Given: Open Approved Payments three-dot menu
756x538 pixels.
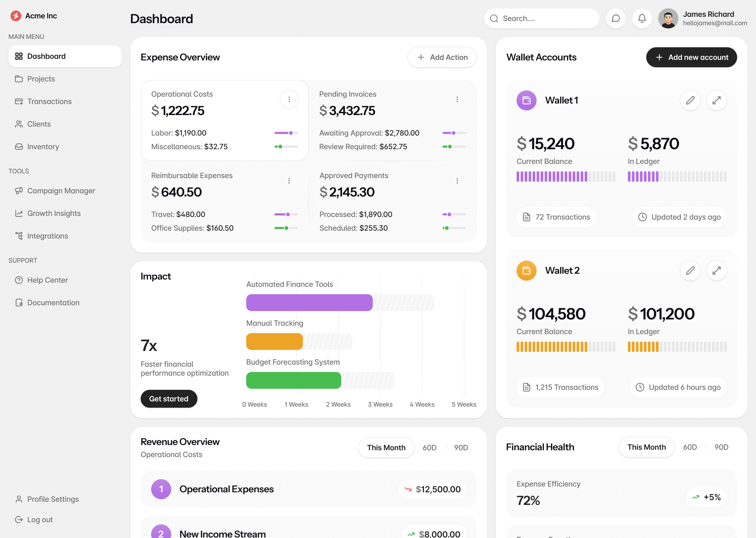Looking at the screenshot, I should tap(457, 181).
